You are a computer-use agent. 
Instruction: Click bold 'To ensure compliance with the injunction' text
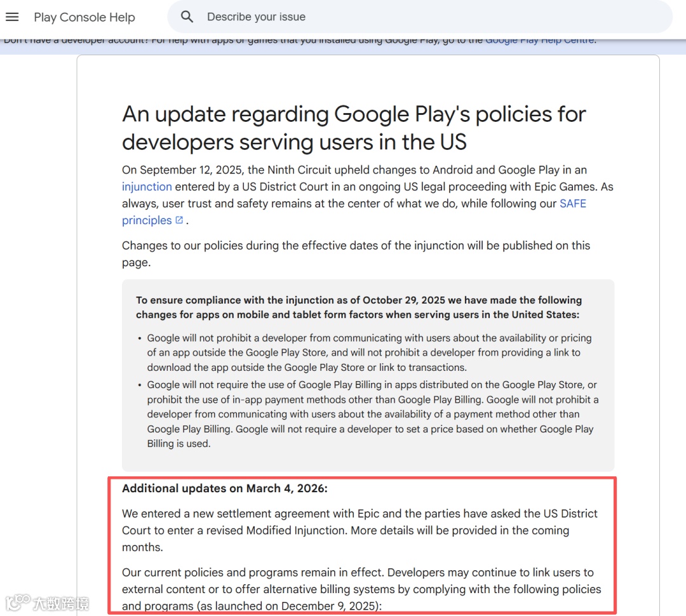(359, 307)
